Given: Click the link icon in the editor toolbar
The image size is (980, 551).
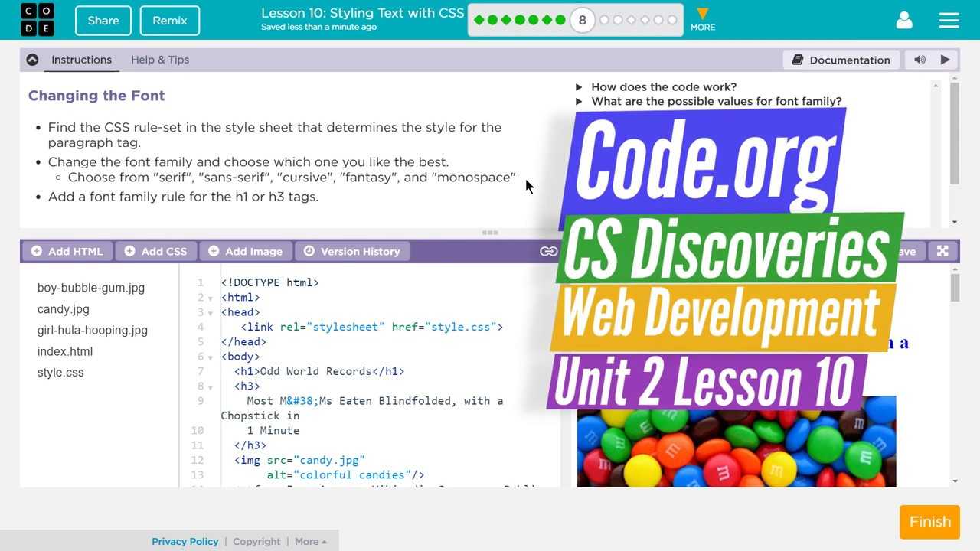Looking at the screenshot, I should point(548,251).
